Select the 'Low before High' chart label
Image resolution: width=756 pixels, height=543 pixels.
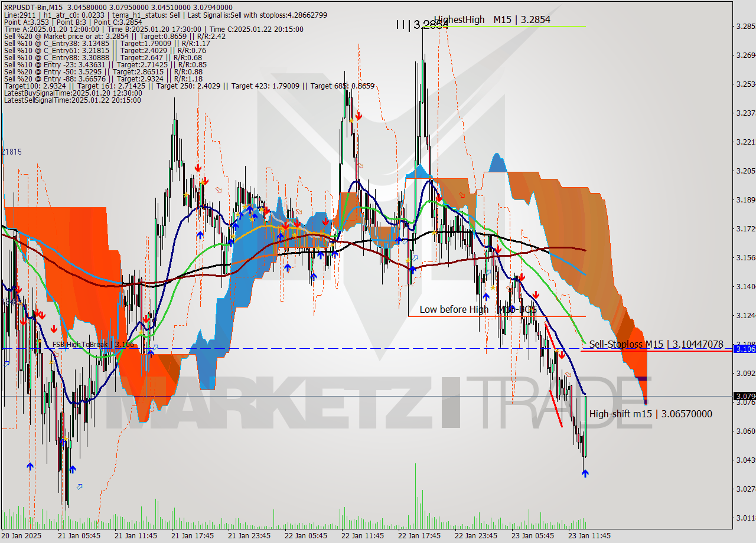(x=454, y=309)
